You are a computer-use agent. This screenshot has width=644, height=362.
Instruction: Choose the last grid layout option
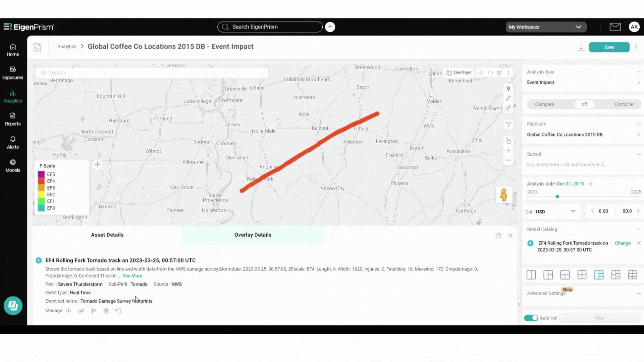[633, 275]
